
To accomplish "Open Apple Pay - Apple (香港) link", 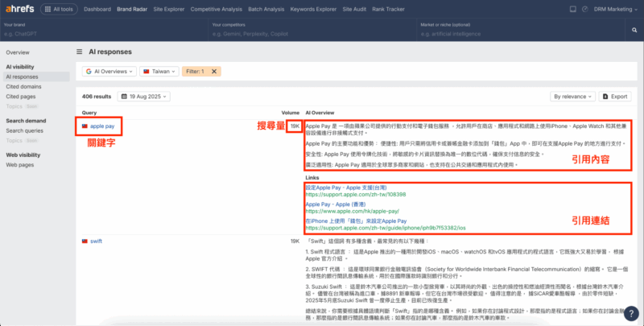I will (336, 204).
